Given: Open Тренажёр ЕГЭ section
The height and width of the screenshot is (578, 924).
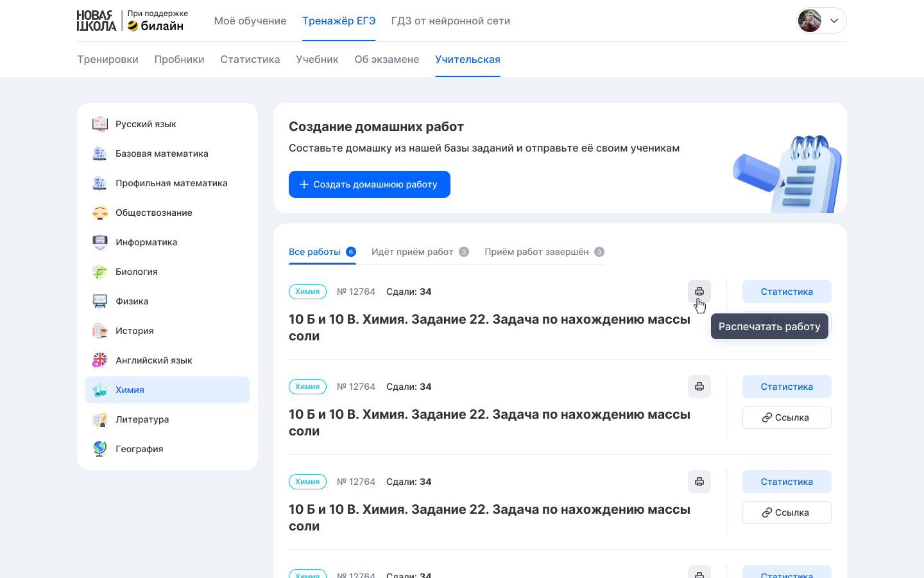Looking at the screenshot, I should click(339, 21).
